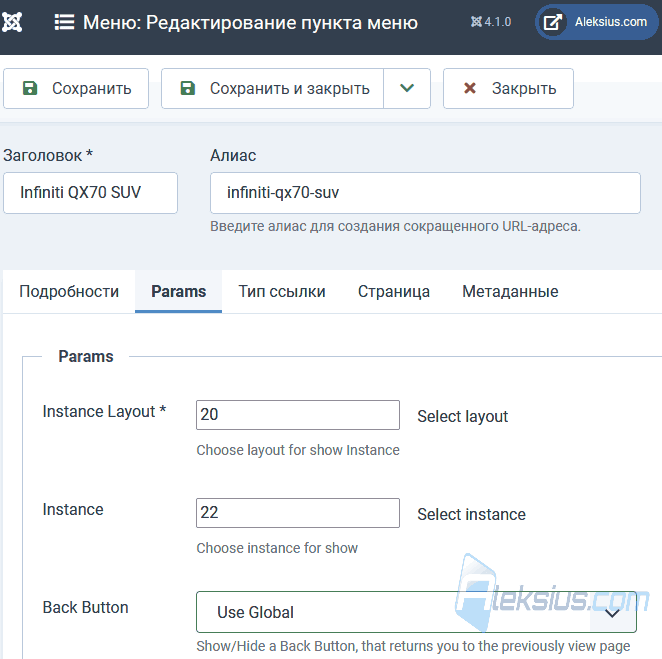This screenshot has height=659, width=662.
Task: Click the menu list icon beside the title
Action: pos(64,22)
